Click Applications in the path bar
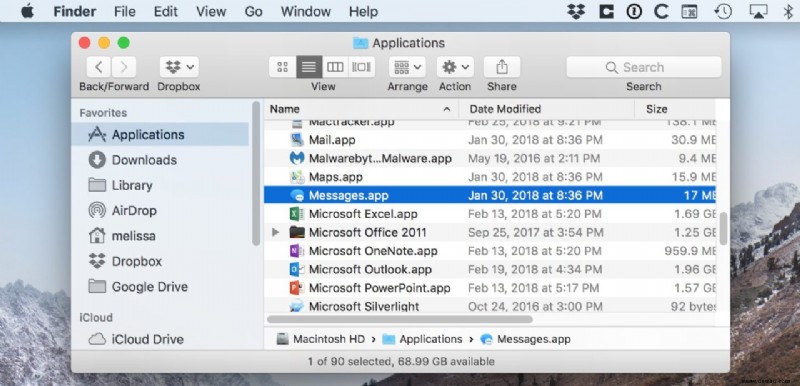 point(422,339)
